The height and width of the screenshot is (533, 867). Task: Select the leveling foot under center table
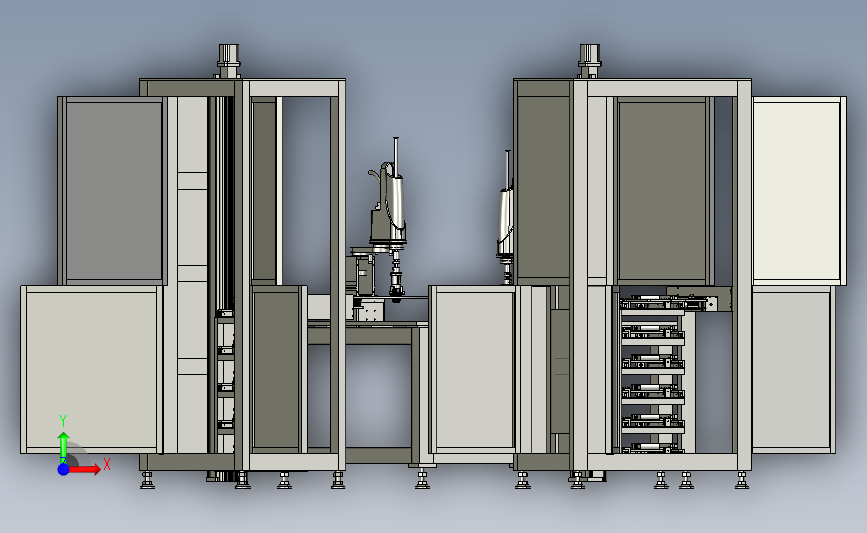tap(423, 478)
